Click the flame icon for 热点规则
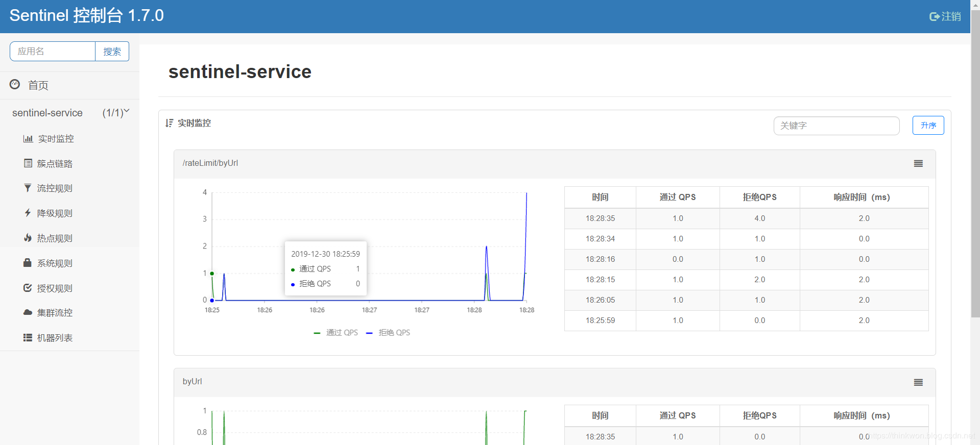 coord(28,238)
